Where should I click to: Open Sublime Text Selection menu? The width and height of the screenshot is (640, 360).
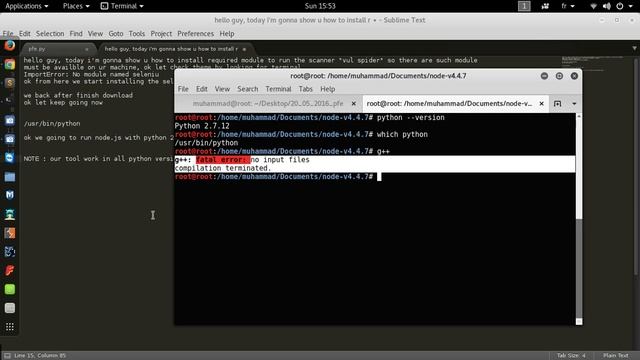50,33
